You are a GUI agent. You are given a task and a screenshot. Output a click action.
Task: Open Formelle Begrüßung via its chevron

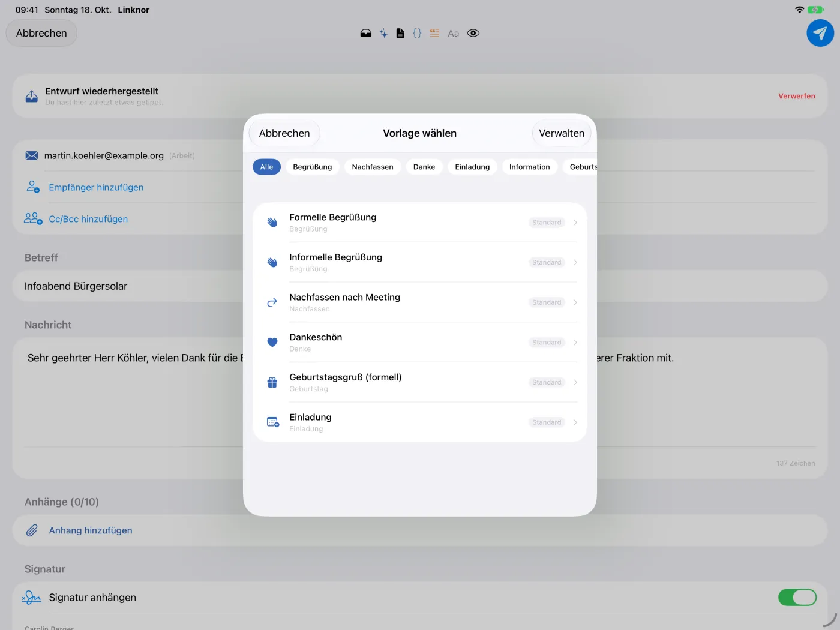click(x=575, y=223)
